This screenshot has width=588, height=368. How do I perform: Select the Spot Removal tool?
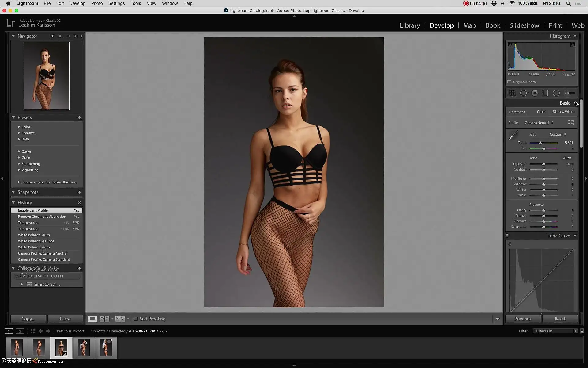pos(524,93)
